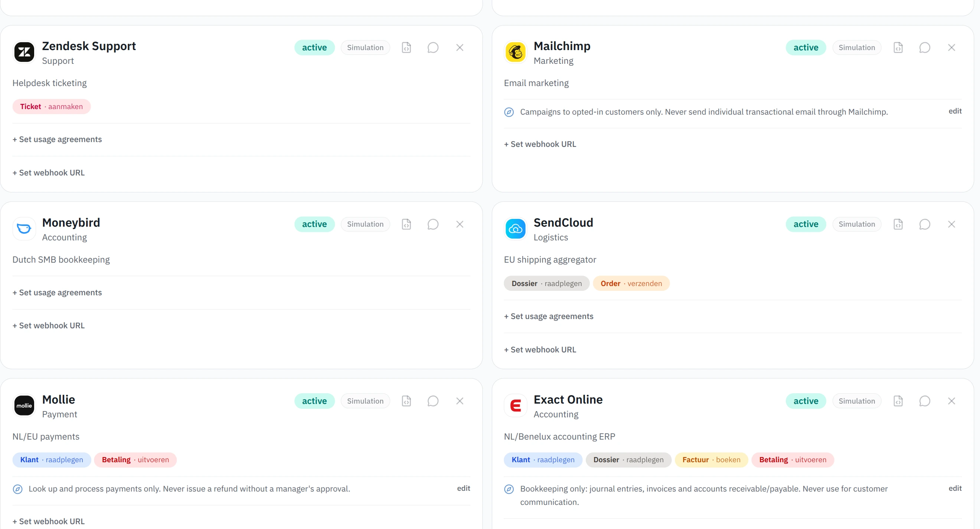Open the code file icon on Zendesk Support card
The width and height of the screenshot is (980, 529).
pyautogui.click(x=406, y=47)
